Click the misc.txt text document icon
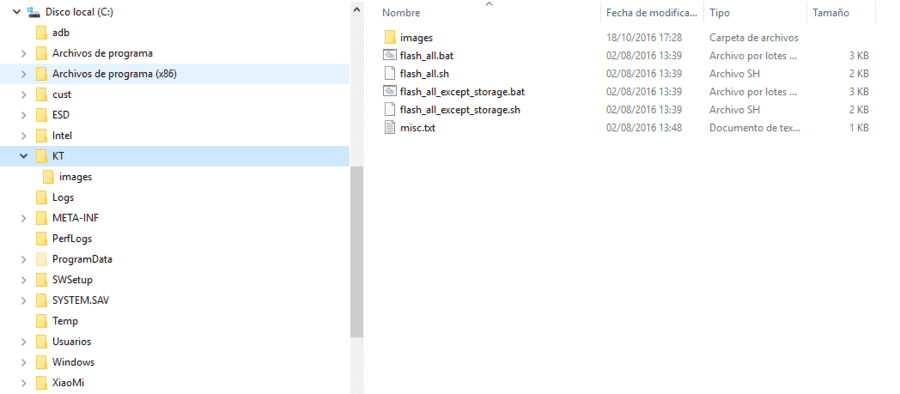This screenshot has height=394, width=900. click(x=390, y=128)
